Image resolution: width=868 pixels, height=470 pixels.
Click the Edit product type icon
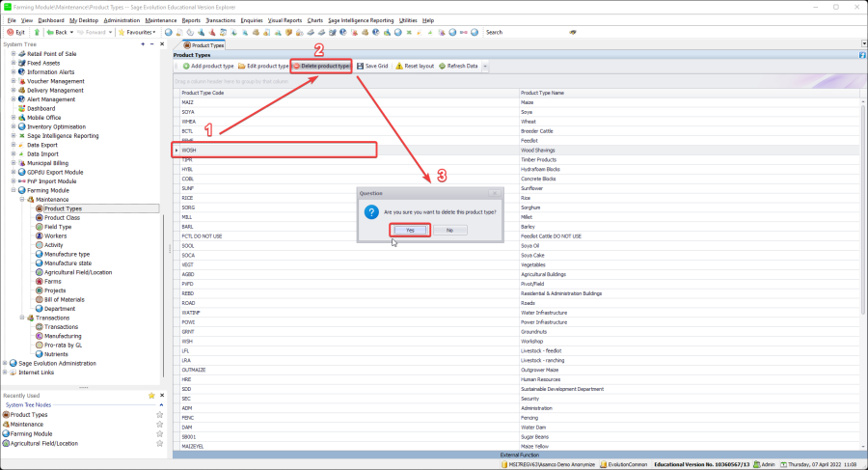click(241, 66)
